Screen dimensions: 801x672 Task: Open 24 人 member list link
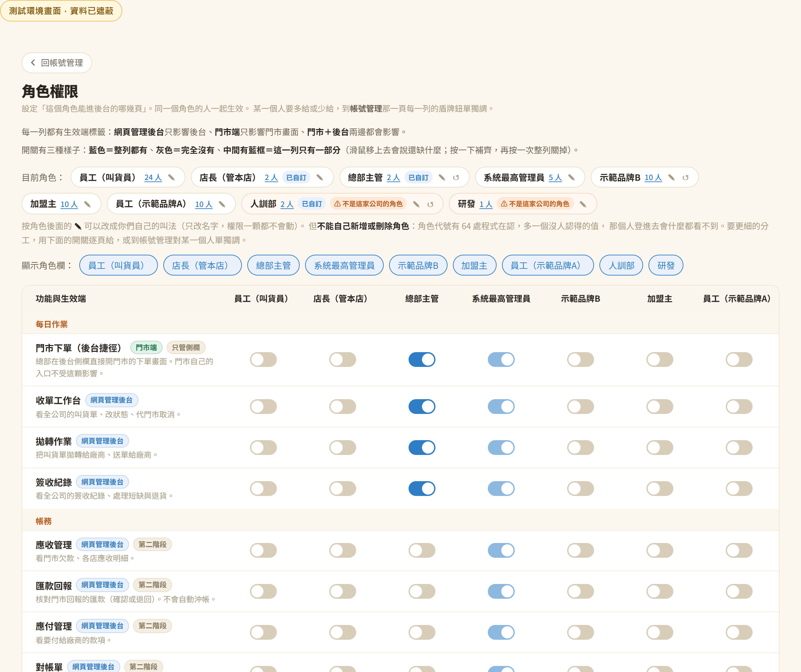[x=153, y=178]
